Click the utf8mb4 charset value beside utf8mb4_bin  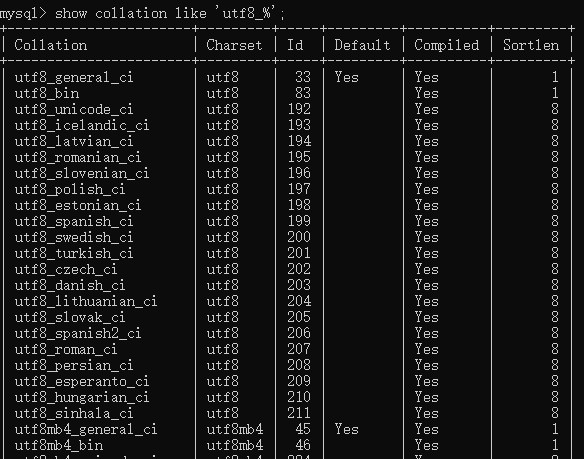click(x=235, y=445)
